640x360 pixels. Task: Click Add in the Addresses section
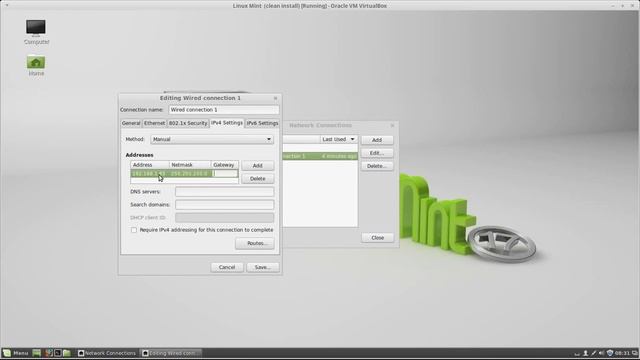(258, 166)
